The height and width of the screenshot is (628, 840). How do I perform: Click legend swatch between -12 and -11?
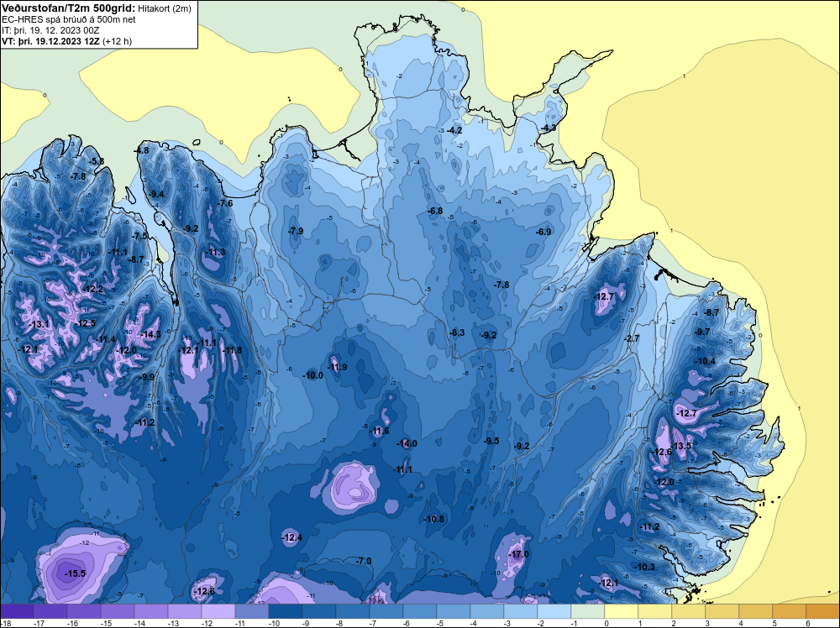(x=218, y=611)
